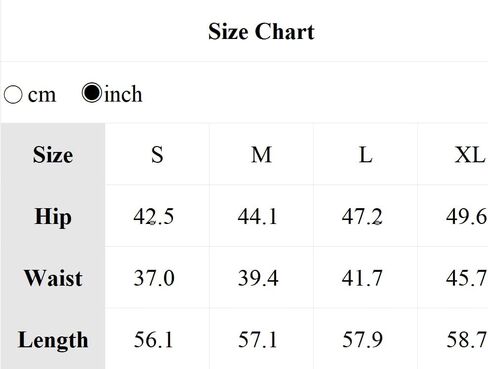The height and width of the screenshot is (369, 488).
Task: Click the Hip value 44.1 cell
Action: point(261,216)
